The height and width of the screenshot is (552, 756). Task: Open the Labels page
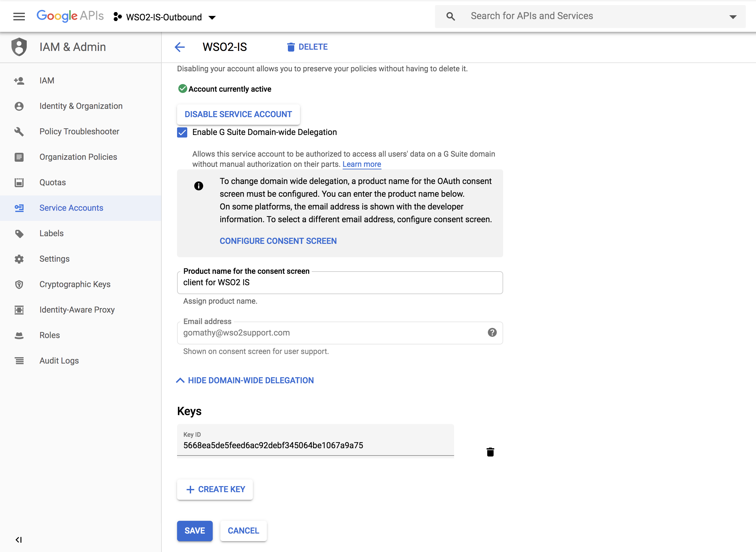(81, 233)
